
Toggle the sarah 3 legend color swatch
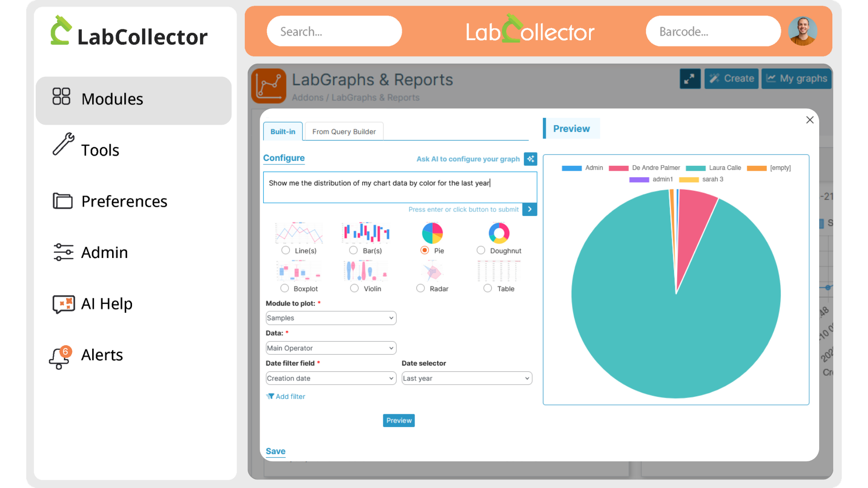click(x=689, y=179)
